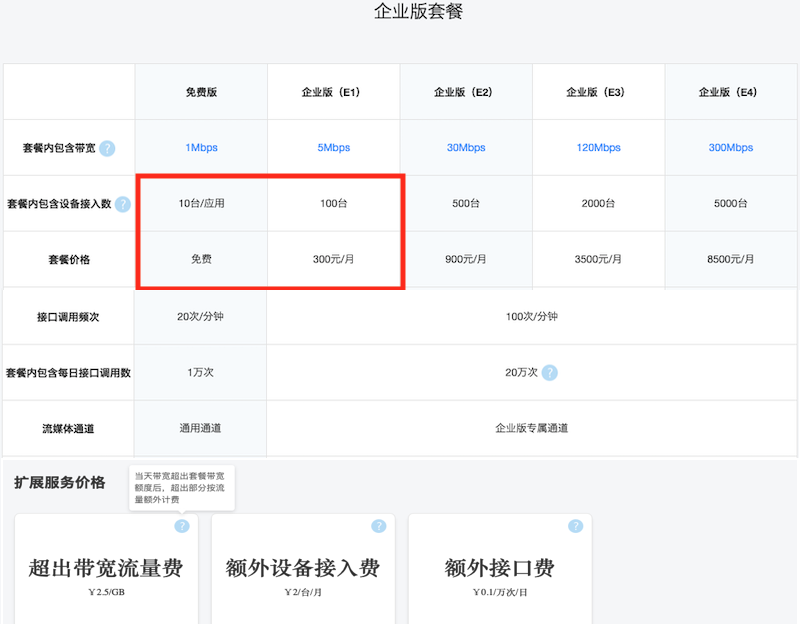The width and height of the screenshot is (800, 624).
Task: Select the 免费版 column header
Action: coord(201,92)
